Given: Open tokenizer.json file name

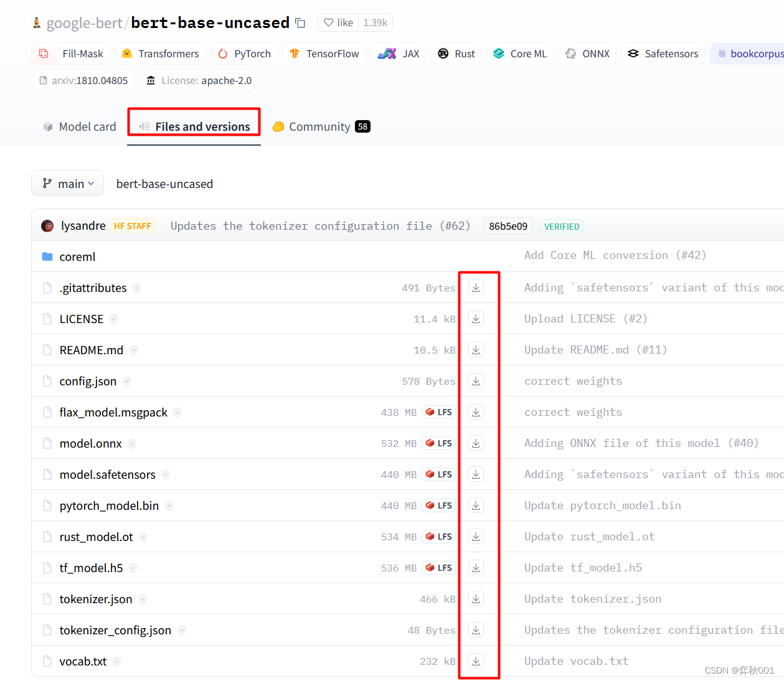Looking at the screenshot, I should click(x=96, y=599).
